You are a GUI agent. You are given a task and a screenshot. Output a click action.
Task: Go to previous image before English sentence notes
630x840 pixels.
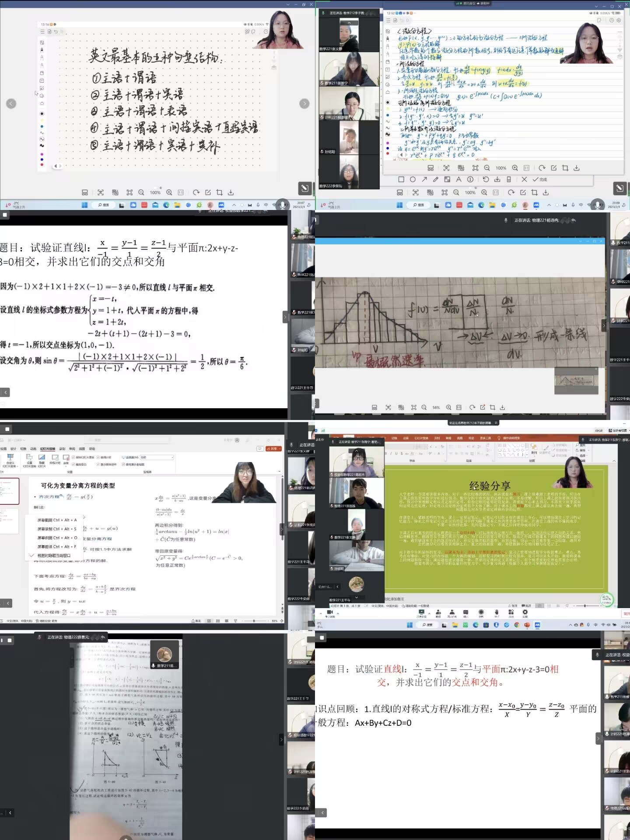[x=11, y=104]
